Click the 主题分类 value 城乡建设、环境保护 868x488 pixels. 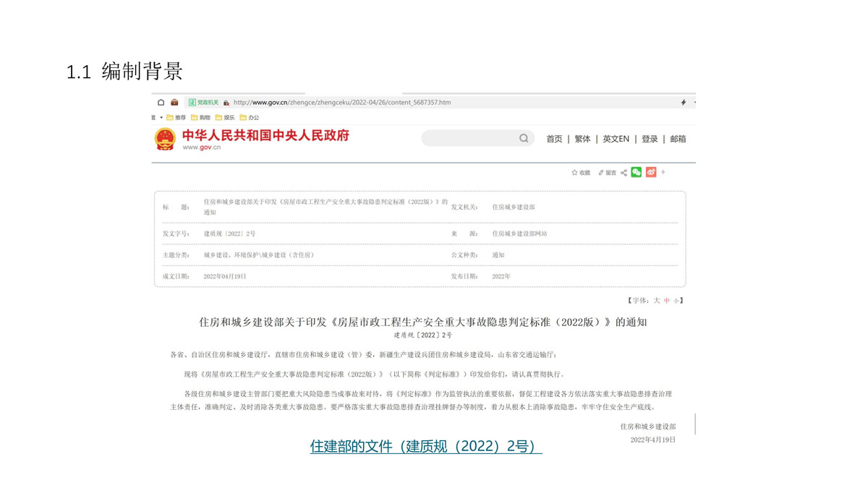tap(259, 255)
